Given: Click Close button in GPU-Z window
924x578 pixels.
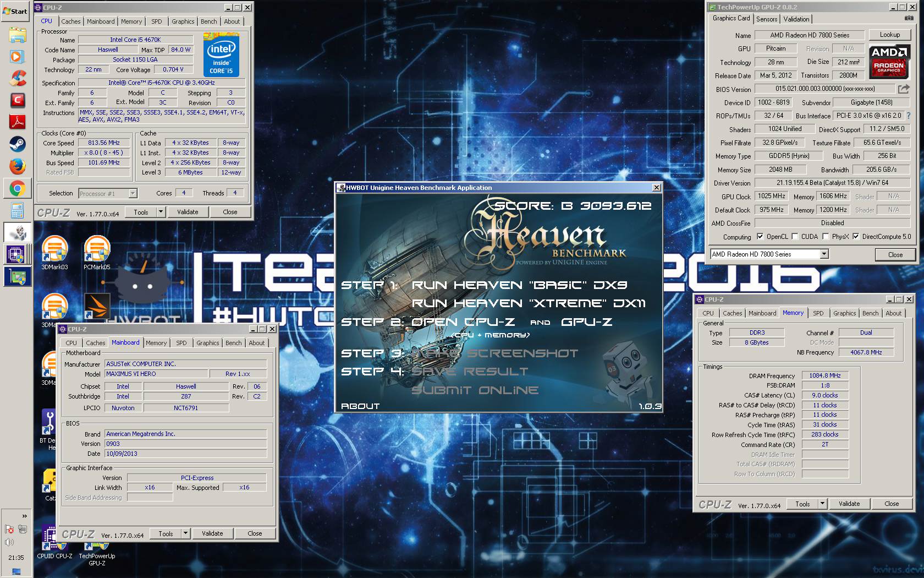Looking at the screenshot, I should click(x=895, y=255).
